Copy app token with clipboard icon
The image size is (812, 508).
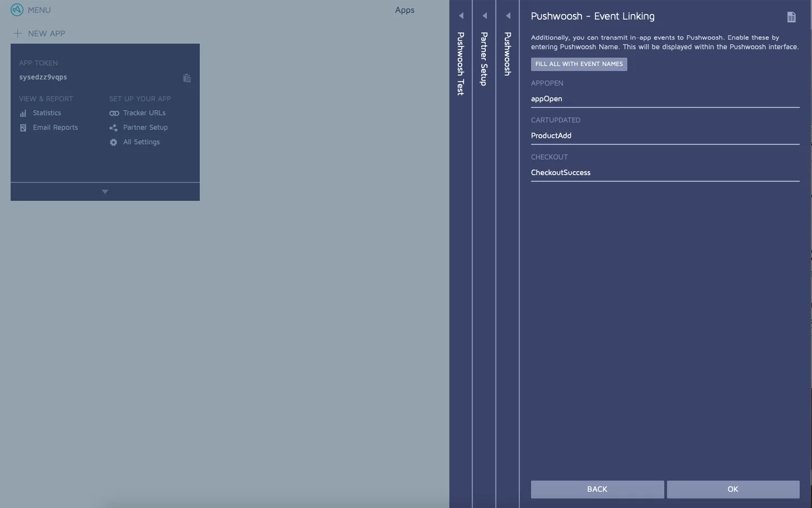(x=187, y=78)
